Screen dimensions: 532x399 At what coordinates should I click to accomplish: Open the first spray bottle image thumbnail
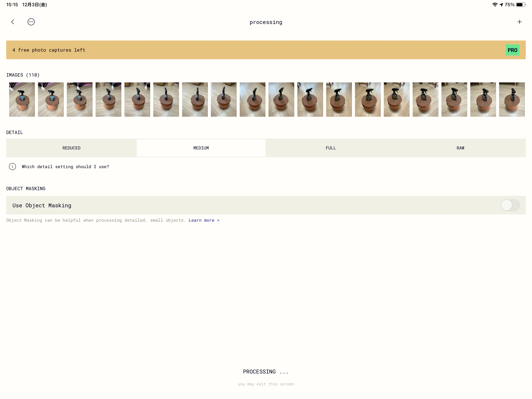click(22, 99)
